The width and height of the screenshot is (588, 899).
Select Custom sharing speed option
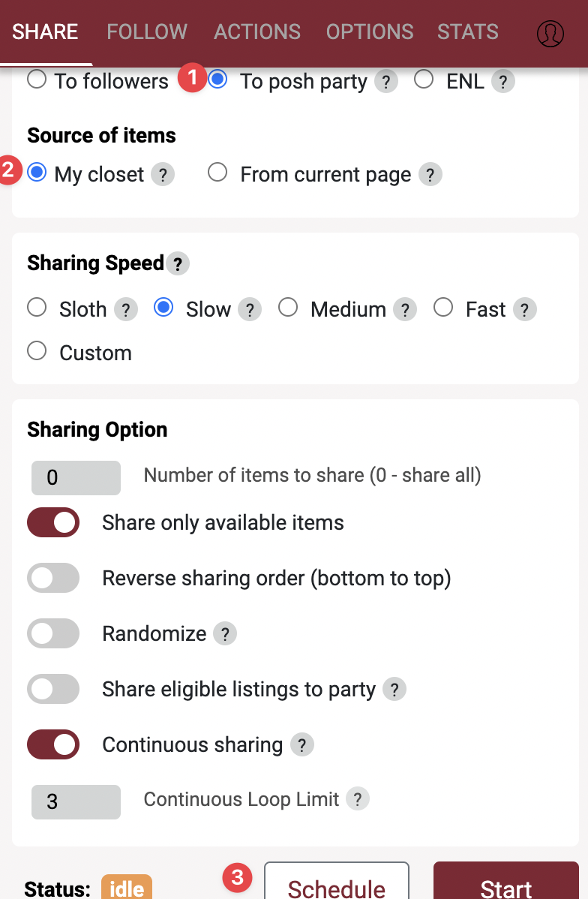click(x=37, y=351)
